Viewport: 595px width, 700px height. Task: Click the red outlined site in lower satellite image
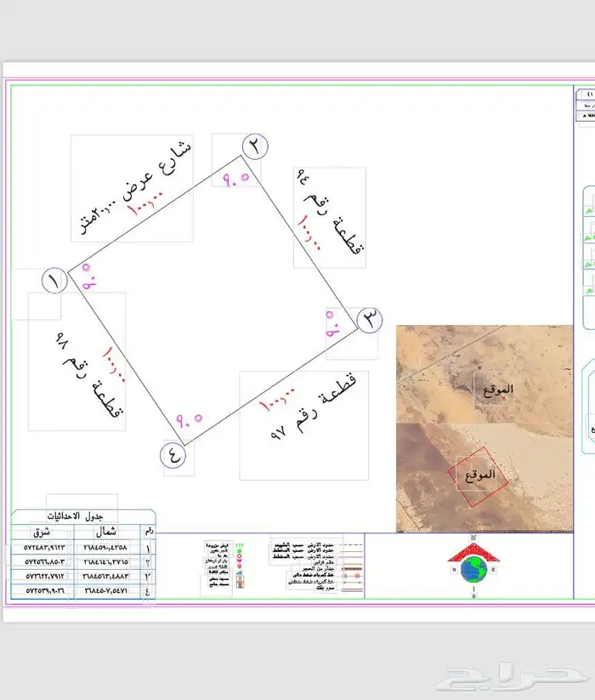click(x=477, y=472)
